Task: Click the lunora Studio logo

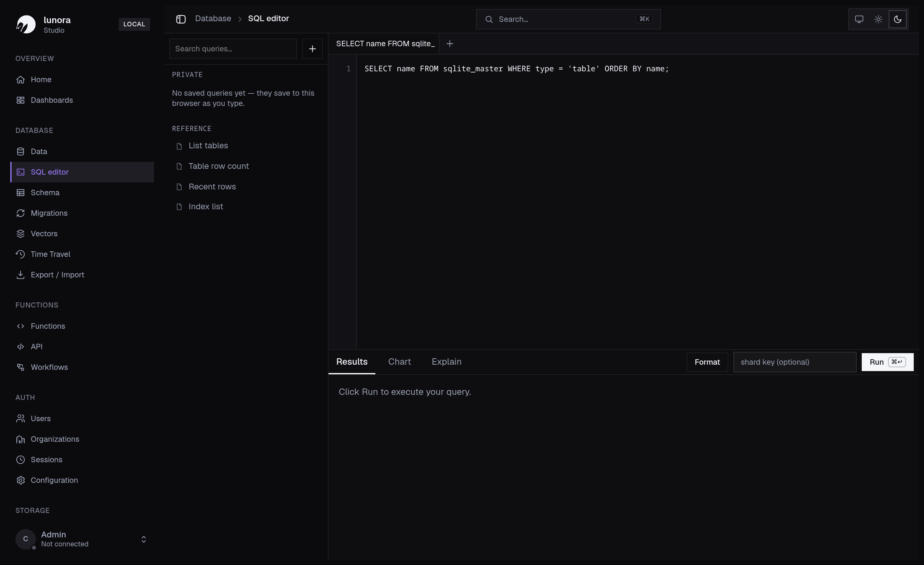Action: [26, 24]
